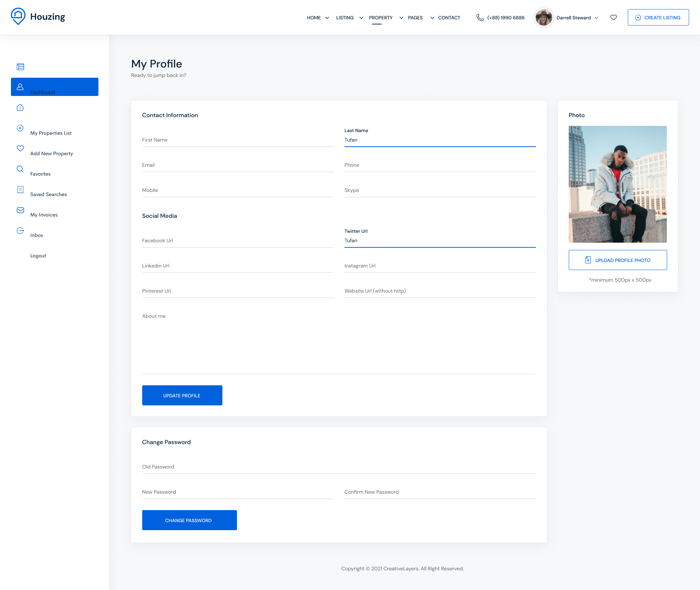The width and height of the screenshot is (700, 590).
Task: Open the CONTACT menu item
Action: click(x=449, y=18)
